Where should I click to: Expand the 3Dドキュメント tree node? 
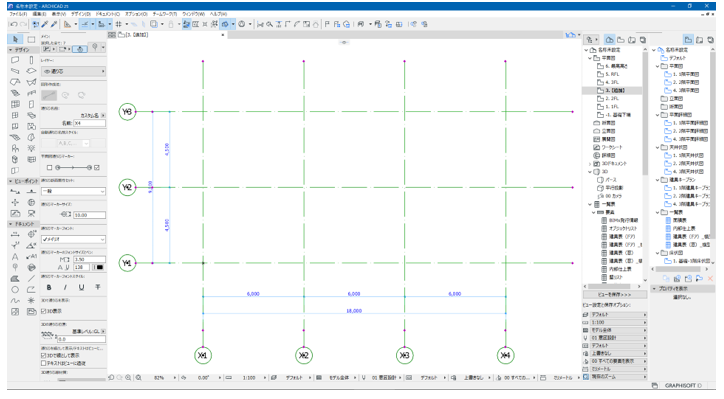pos(590,163)
